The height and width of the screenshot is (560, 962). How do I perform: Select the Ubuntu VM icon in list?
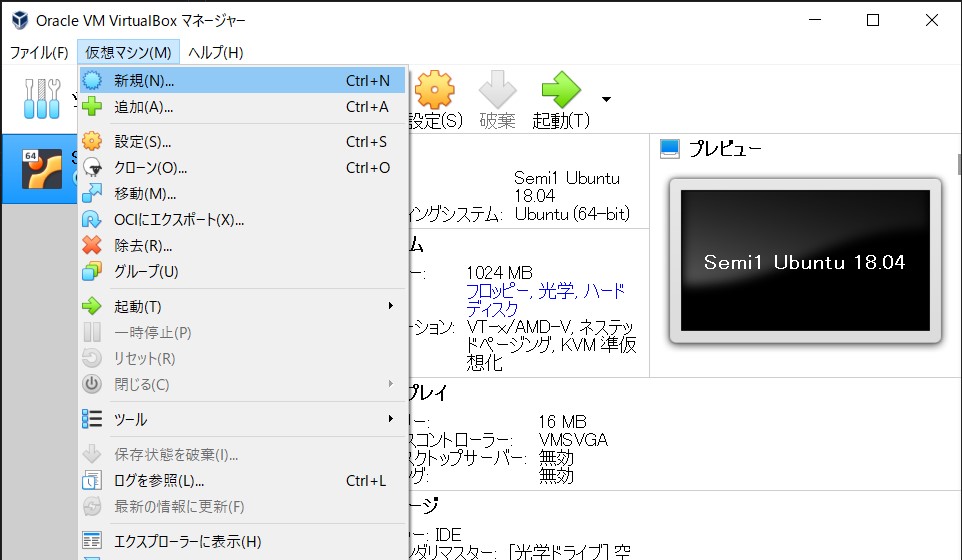[x=42, y=169]
